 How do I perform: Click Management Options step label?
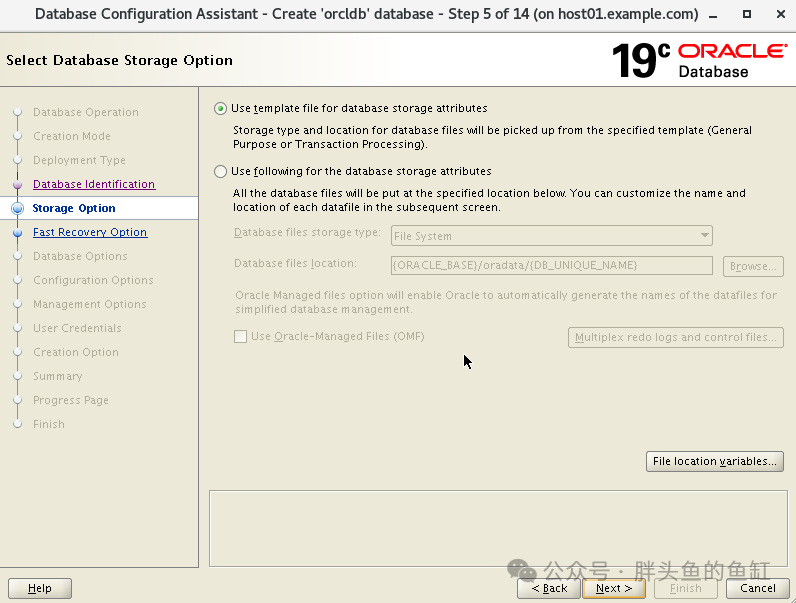89,304
